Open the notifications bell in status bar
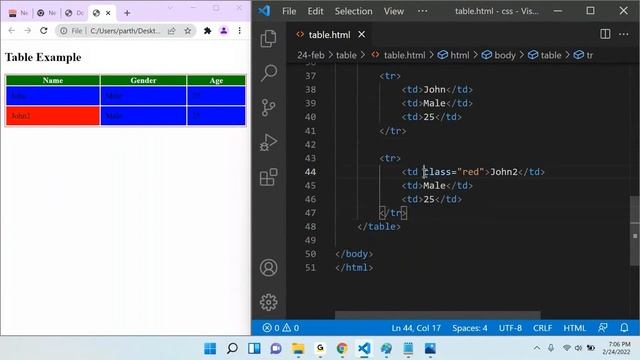This screenshot has height=360, width=640. [x=624, y=328]
